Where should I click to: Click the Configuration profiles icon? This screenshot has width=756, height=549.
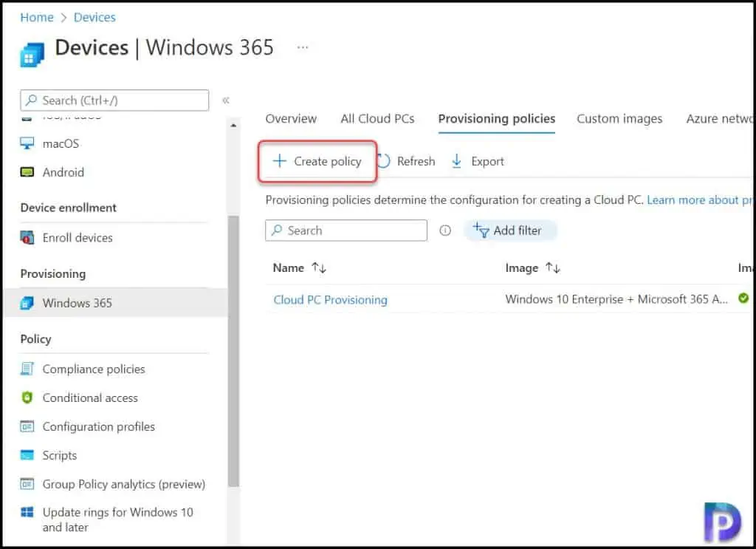click(x=27, y=426)
